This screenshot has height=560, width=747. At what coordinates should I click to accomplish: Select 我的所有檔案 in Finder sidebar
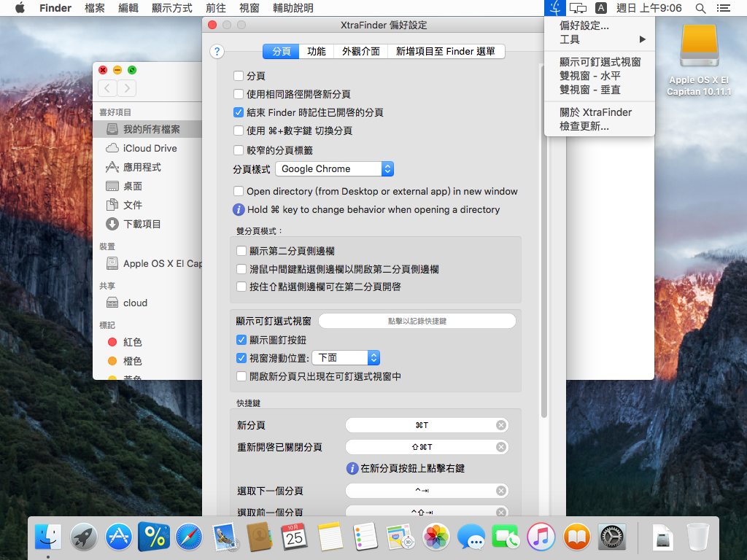coord(147,129)
